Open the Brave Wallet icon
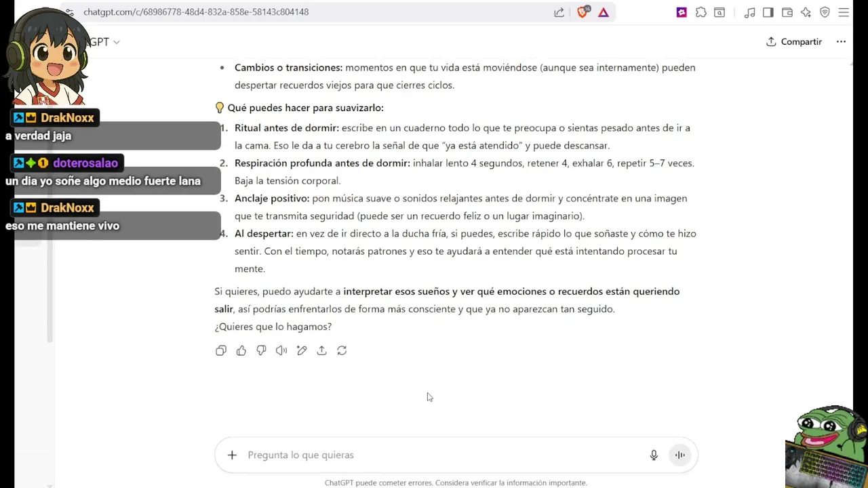This screenshot has height=488, width=868. tap(787, 12)
